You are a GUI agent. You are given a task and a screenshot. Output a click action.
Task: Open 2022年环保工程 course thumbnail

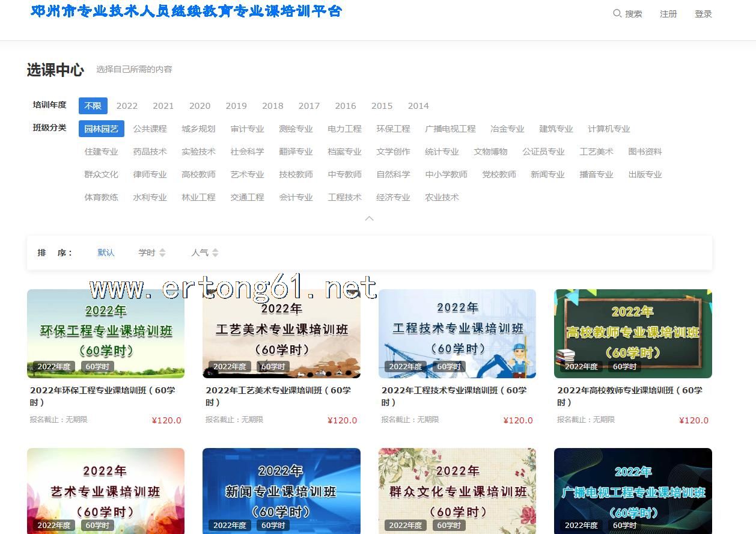click(106, 333)
